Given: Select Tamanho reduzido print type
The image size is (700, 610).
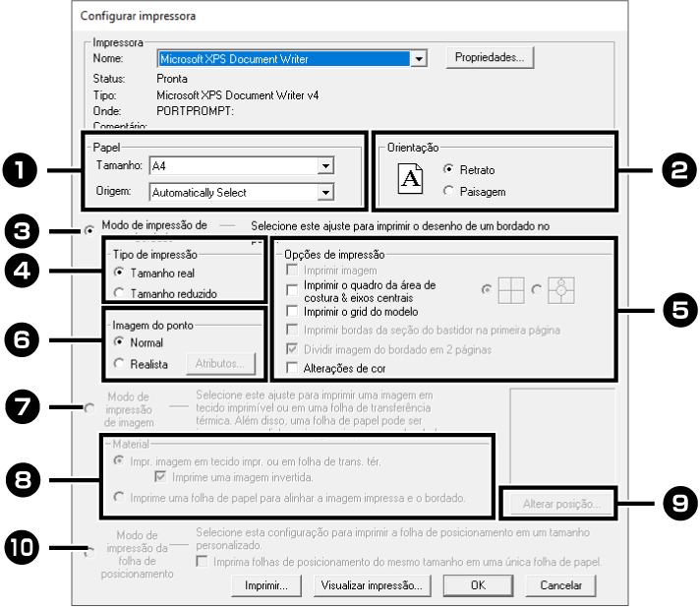Looking at the screenshot, I should (x=119, y=292).
